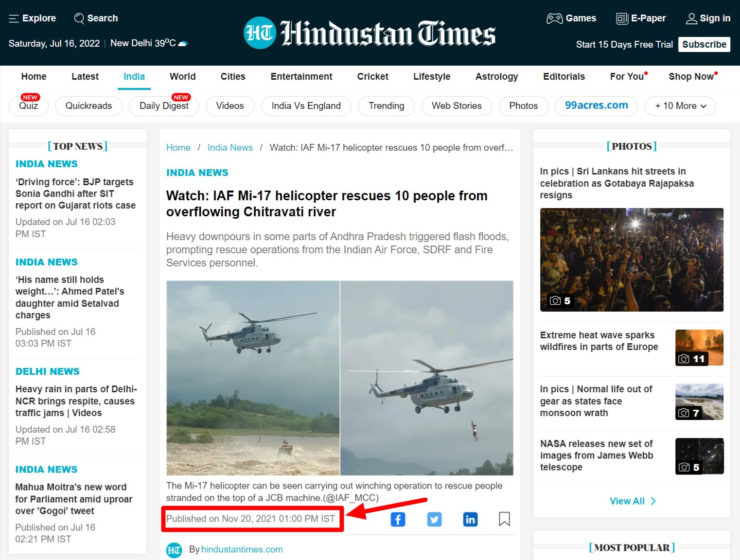Go to the Home tab
740x560 pixels.
click(x=34, y=76)
